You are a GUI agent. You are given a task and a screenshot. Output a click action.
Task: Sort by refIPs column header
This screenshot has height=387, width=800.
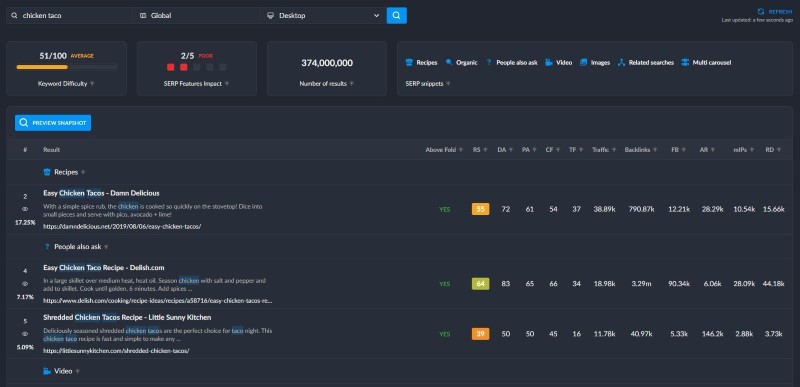click(741, 149)
